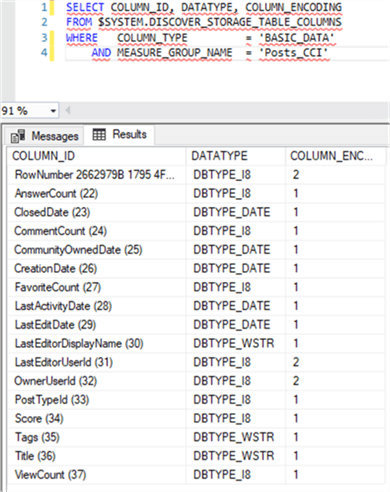Switch to the Messages tab

(44, 136)
